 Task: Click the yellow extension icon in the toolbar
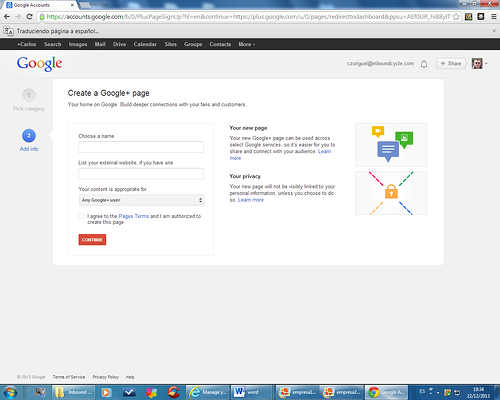point(469,17)
